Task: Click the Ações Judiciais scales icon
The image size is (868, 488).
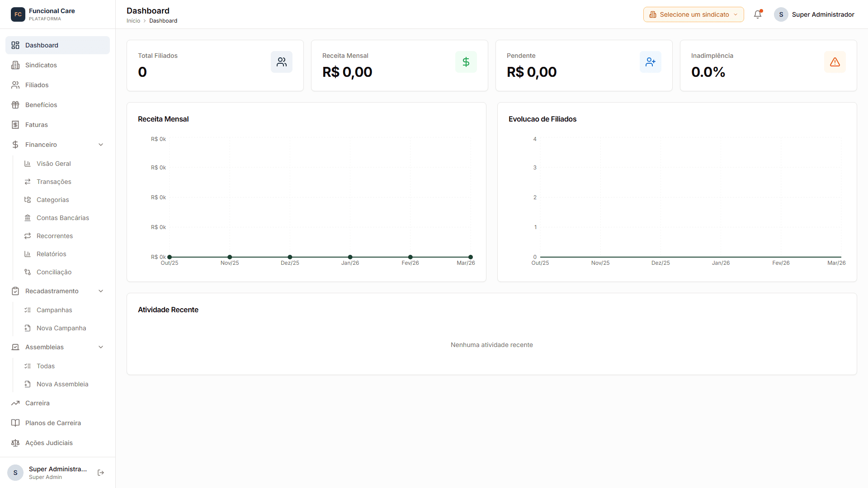Action: 15,443
